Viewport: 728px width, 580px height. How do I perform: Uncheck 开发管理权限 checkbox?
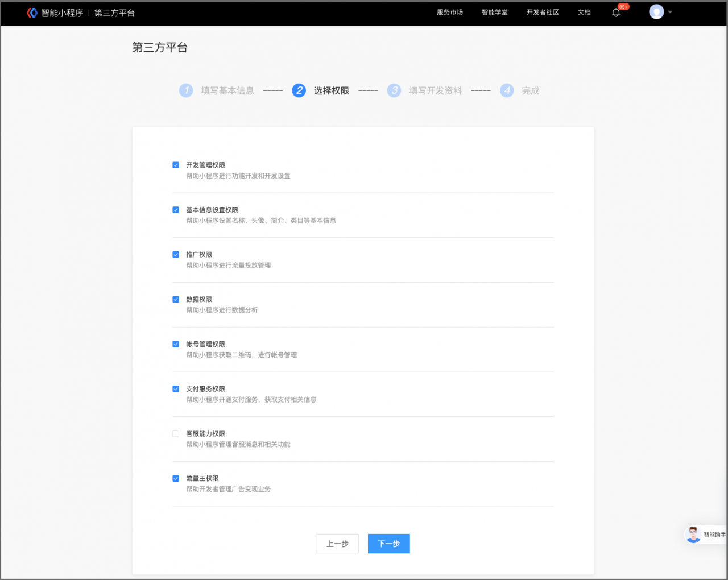[176, 165]
